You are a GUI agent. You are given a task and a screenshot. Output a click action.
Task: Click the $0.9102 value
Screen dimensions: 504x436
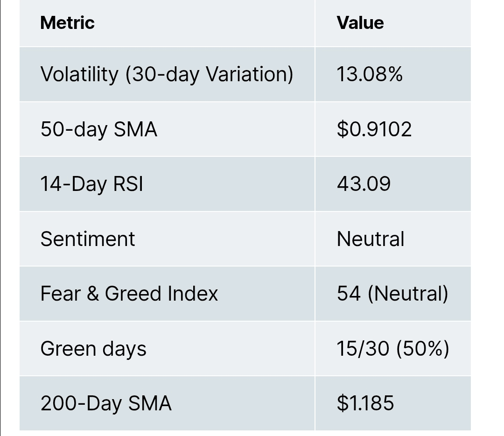374,129
